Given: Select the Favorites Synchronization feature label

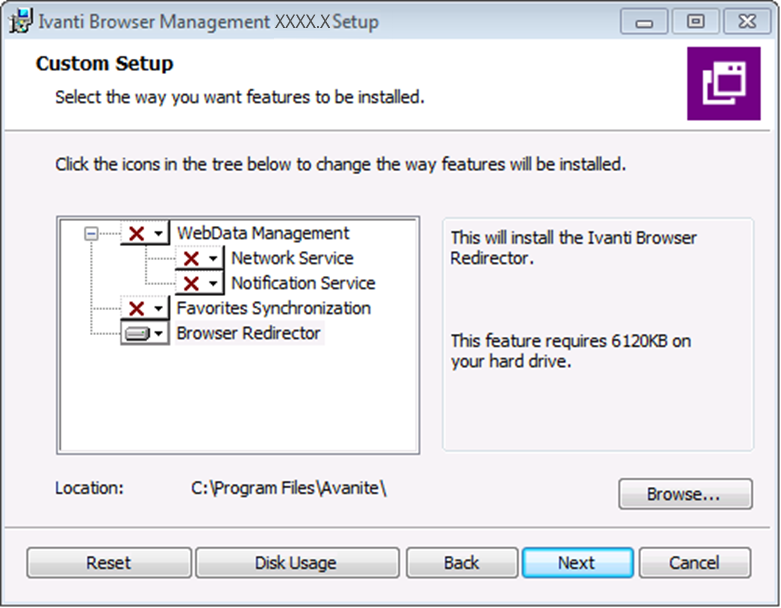Looking at the screenshot, I should (x=273, y=308).
